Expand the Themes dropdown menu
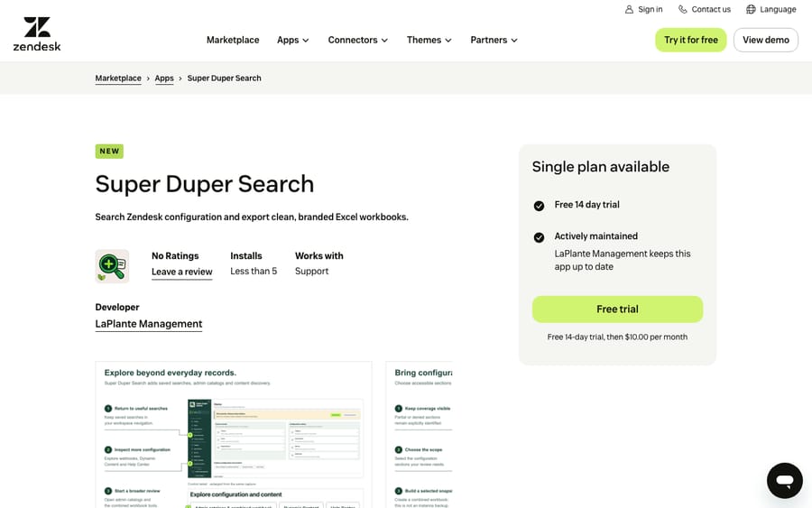Image resolution: width=812 pixels, height=508 pixels. tap(429, 40)
